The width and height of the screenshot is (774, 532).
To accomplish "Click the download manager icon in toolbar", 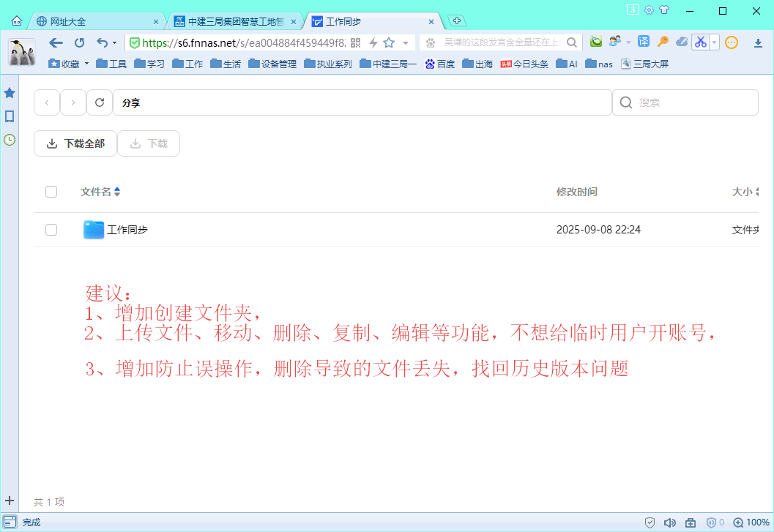I will [758, 42].
